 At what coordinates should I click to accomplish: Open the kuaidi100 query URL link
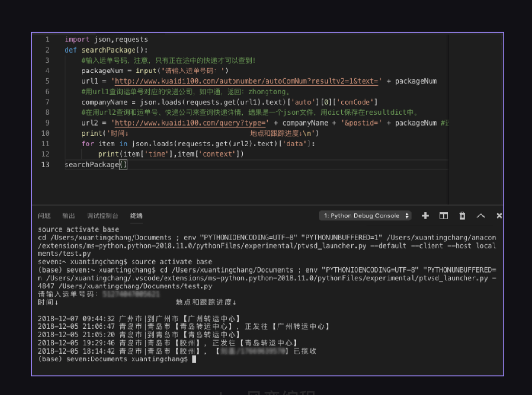190,123
